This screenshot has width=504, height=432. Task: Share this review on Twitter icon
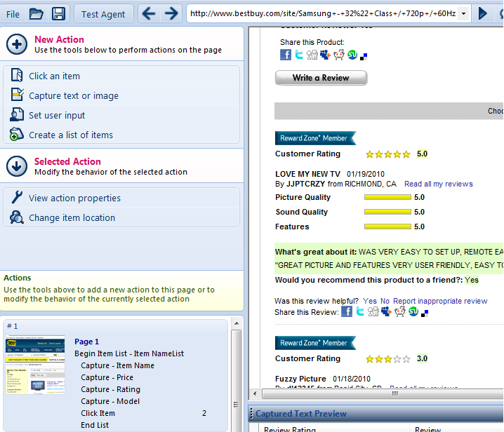point(360,311)
